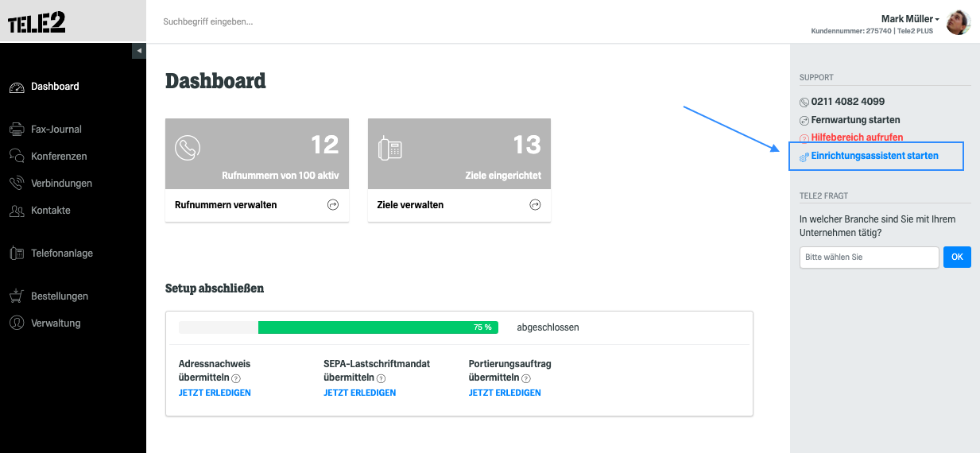Collapse the sidebar with the arrow toggle
The image size is (980, 453).
coord(139,51)
